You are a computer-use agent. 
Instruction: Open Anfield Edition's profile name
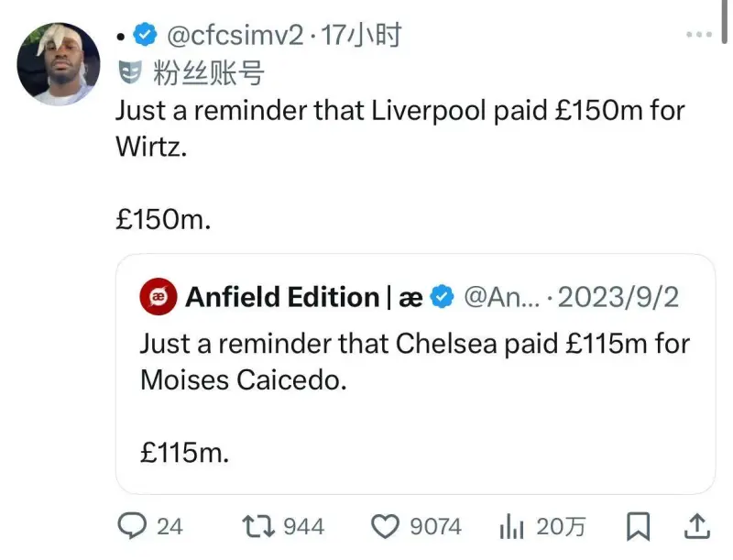click(x=282, y=297)
